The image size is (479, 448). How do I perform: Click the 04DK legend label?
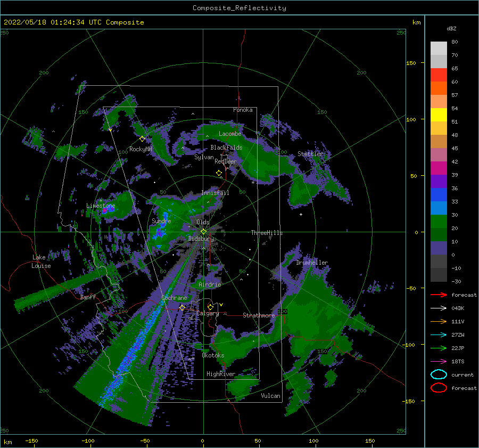click(458, 308)
